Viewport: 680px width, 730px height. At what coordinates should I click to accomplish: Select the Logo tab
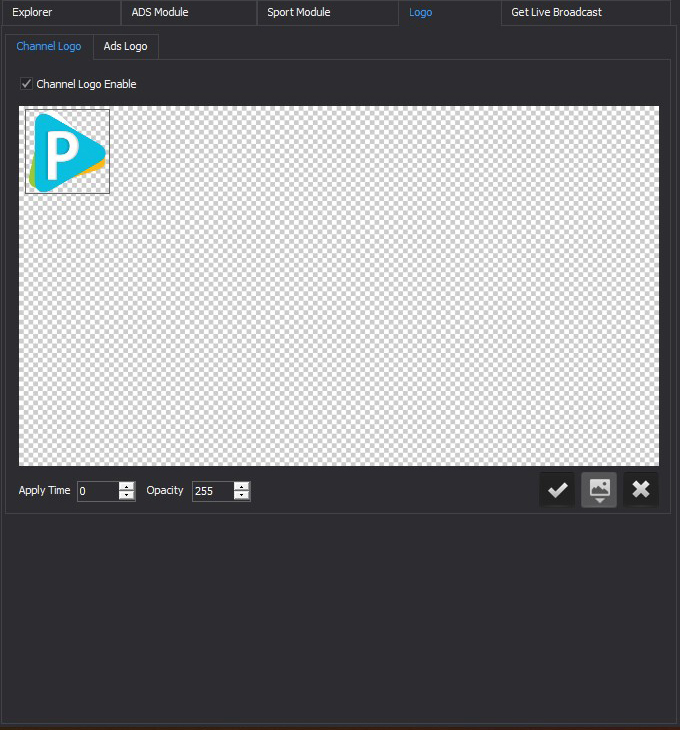[421, 13]
